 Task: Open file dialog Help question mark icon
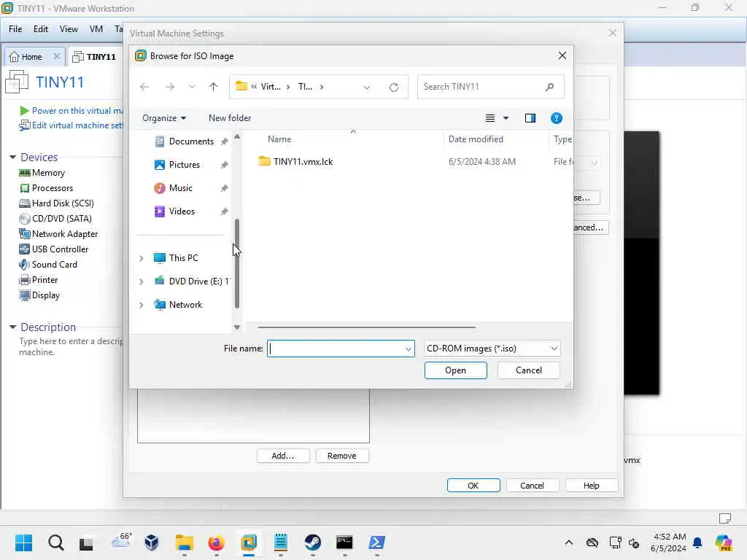556,118
